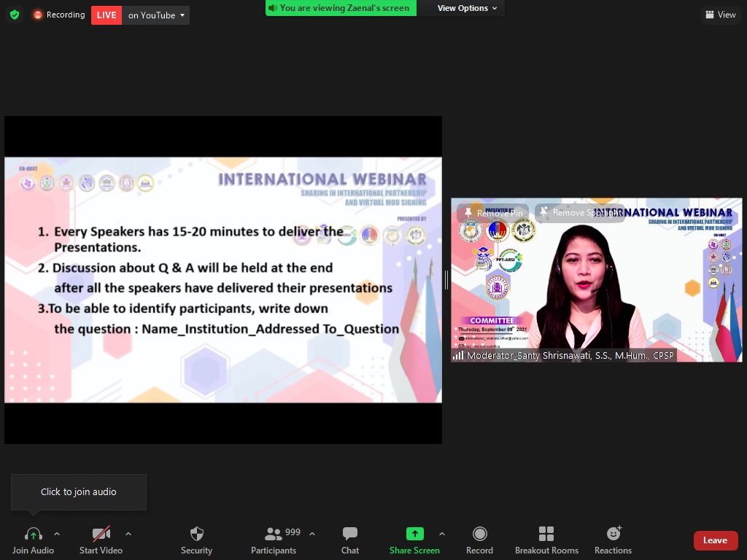Click the Record circle icon
747x560 pixels.
click(x=480, y=534)
